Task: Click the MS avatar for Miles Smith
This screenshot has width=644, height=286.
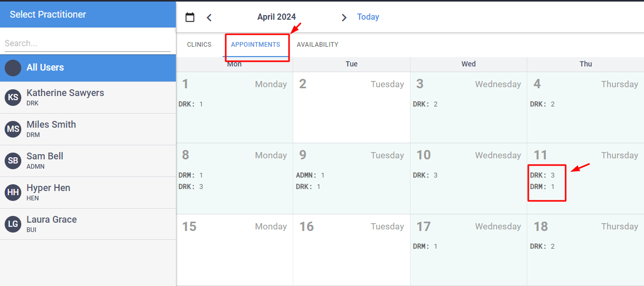Action: (13, 129)
